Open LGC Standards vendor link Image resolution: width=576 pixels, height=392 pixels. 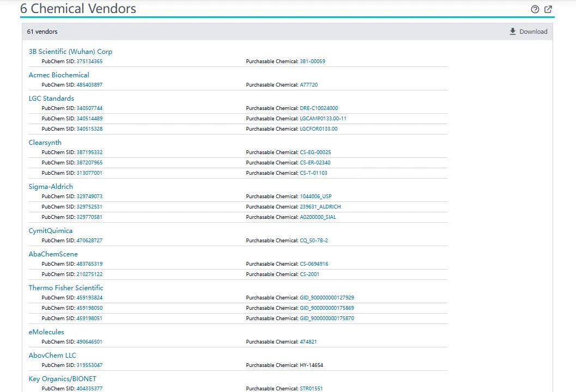pos(51,99)
